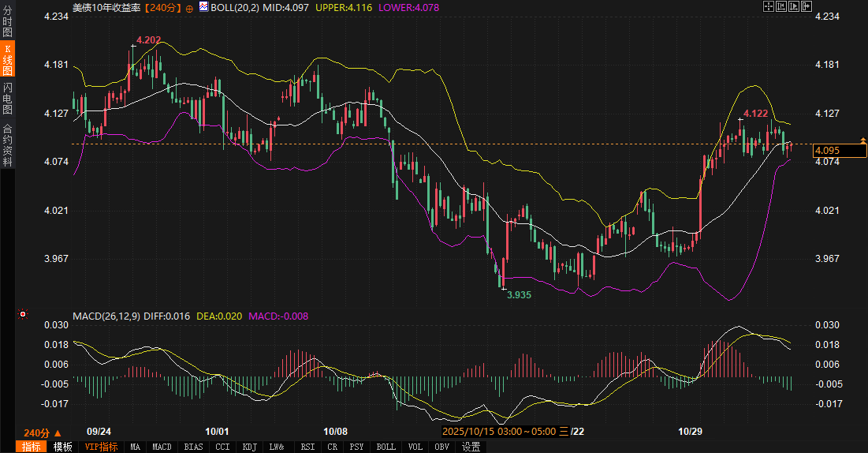Click the expand-right panel icon
868x453 pixels.
click(807, 6)
